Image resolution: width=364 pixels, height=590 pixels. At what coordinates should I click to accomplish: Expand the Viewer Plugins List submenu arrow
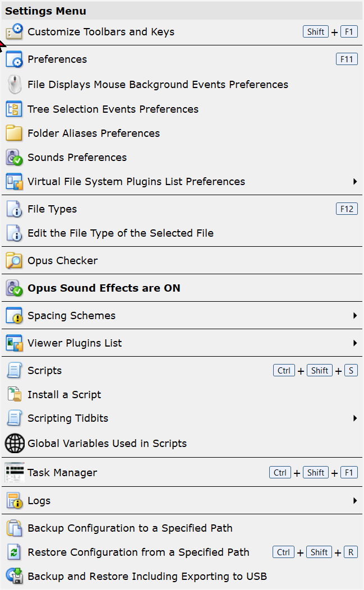point(354,343)
